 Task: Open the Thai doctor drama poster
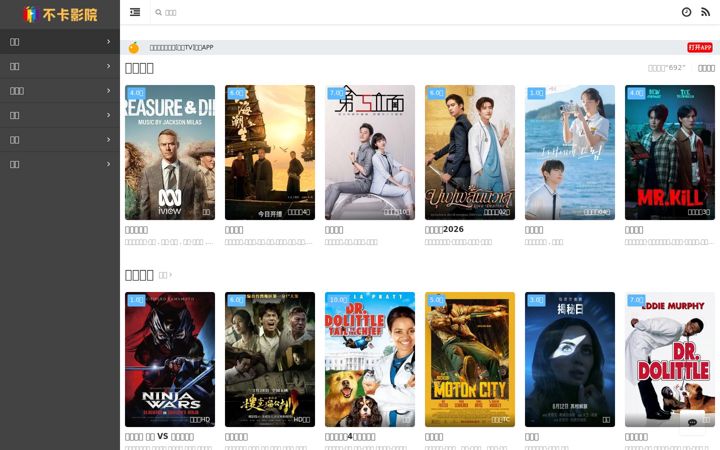470,152
